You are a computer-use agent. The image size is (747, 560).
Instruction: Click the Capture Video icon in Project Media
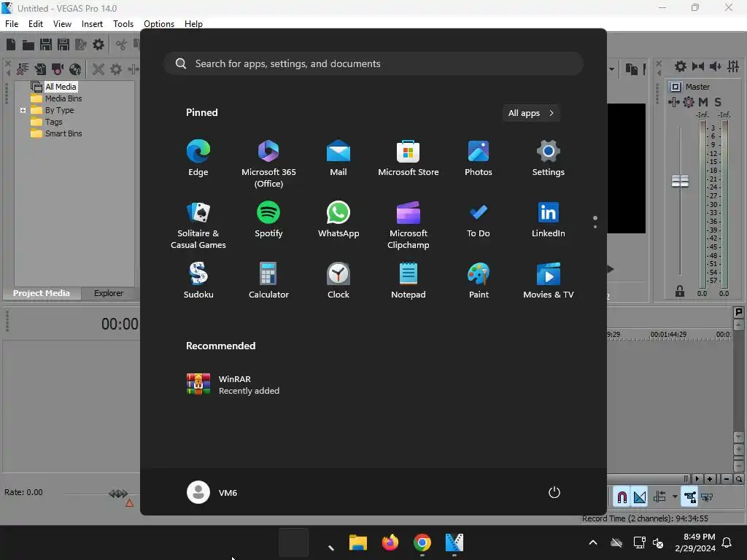(58, 69)
